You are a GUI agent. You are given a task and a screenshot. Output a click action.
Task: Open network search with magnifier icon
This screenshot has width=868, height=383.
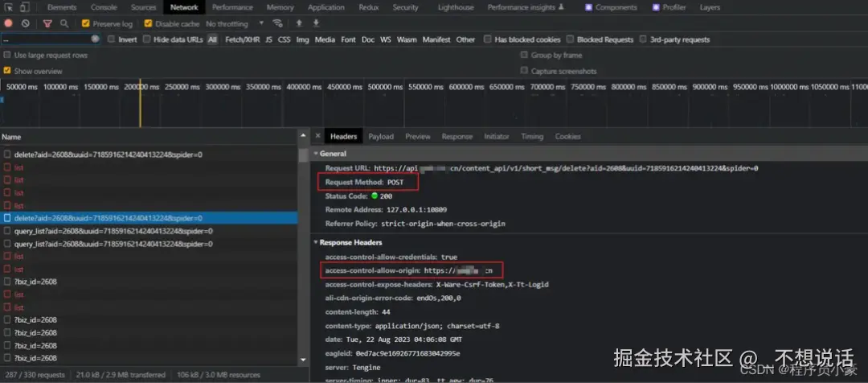click(64, 24)
